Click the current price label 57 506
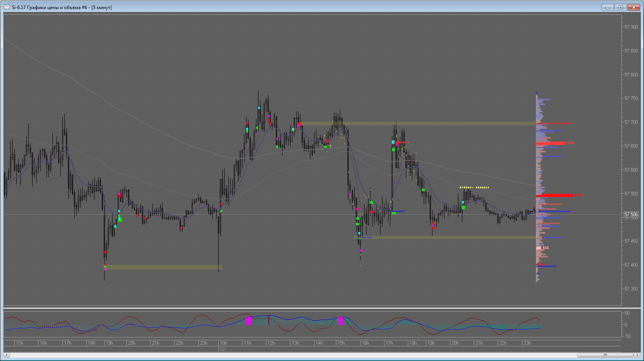The image size is (644, 361). (x=631, y=215)
